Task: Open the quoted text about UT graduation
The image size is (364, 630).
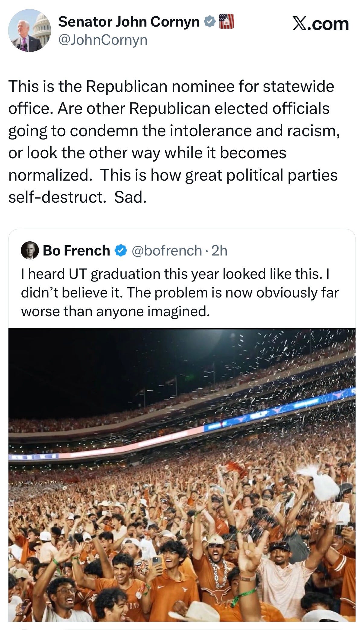Action: [x=180, y=292]
